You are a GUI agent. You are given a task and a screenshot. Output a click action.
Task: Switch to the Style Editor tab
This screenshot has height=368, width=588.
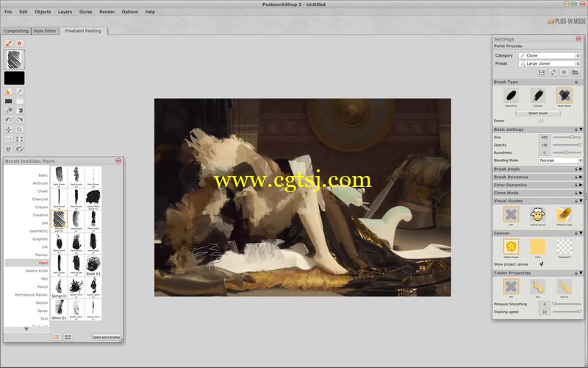[x=45, y=31]
